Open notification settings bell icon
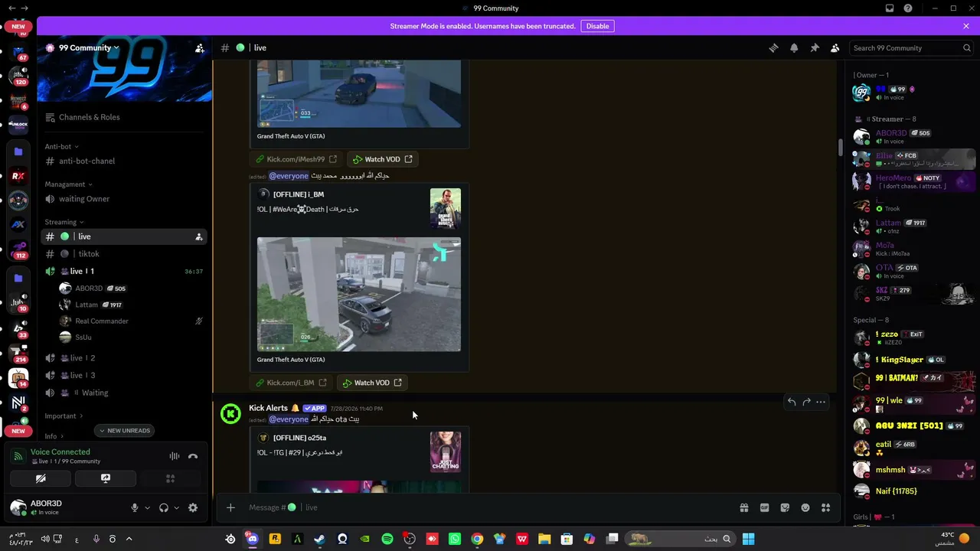The image size is (980, 551). click(794, 47)
